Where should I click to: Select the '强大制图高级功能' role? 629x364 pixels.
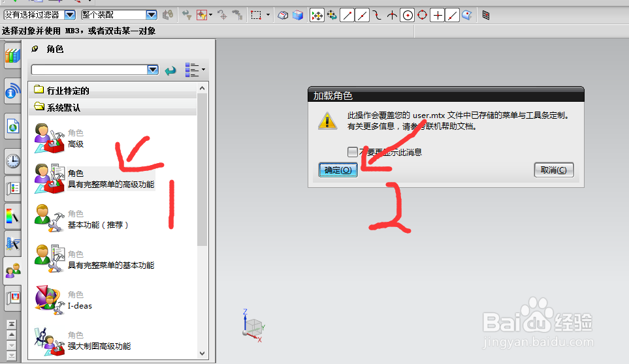tap(83, 341)
